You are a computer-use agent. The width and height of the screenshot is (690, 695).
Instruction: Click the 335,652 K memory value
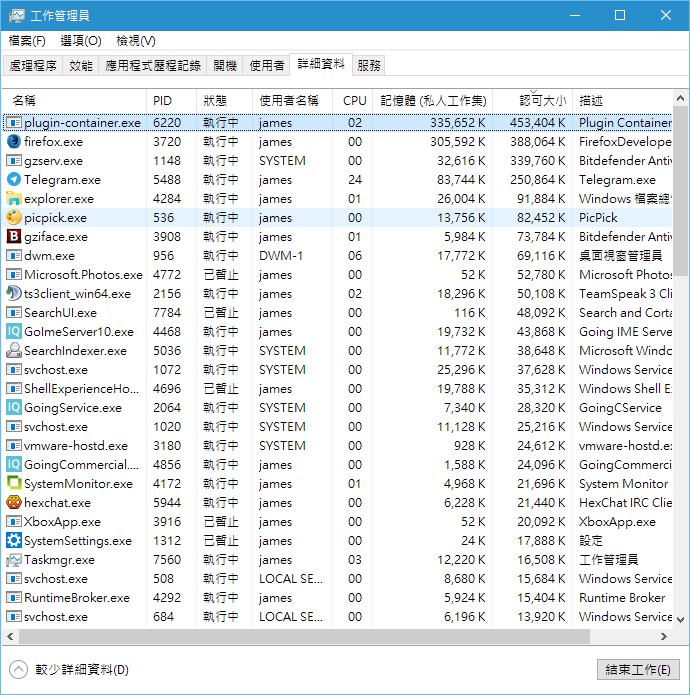point(458,122)
